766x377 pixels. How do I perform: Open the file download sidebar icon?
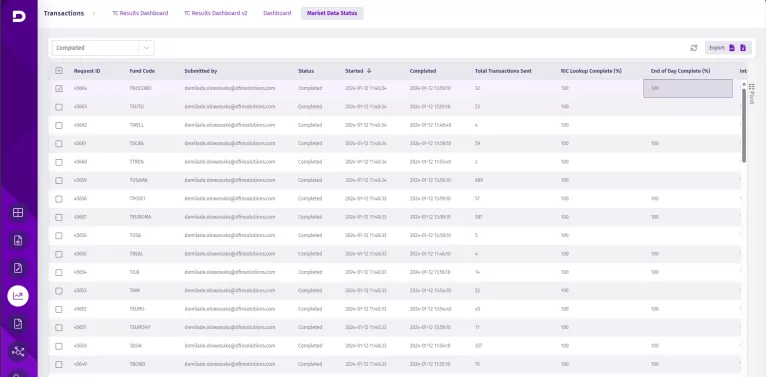tap(18, 240)
